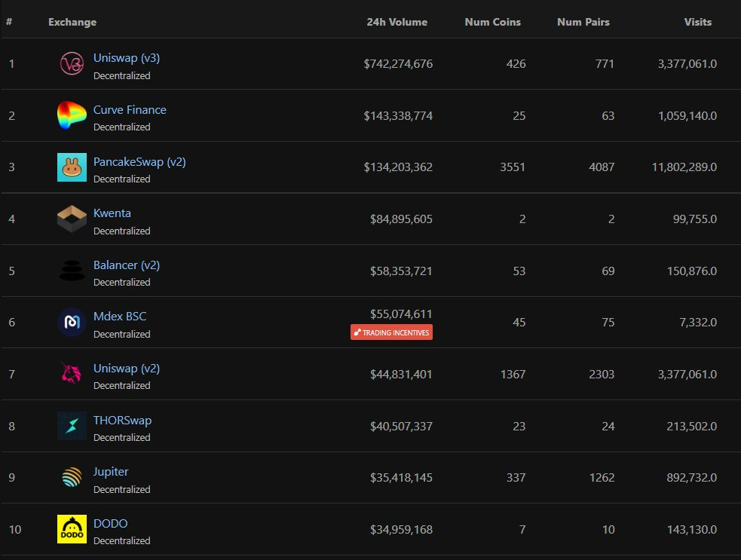Click the 1262 pairs cell
This screenshot has width=741, height=560.
pyautogui.click(x=602, y=477)
